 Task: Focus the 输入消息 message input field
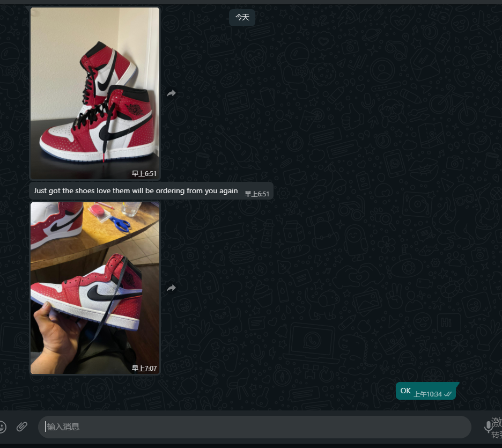point(255,427)
